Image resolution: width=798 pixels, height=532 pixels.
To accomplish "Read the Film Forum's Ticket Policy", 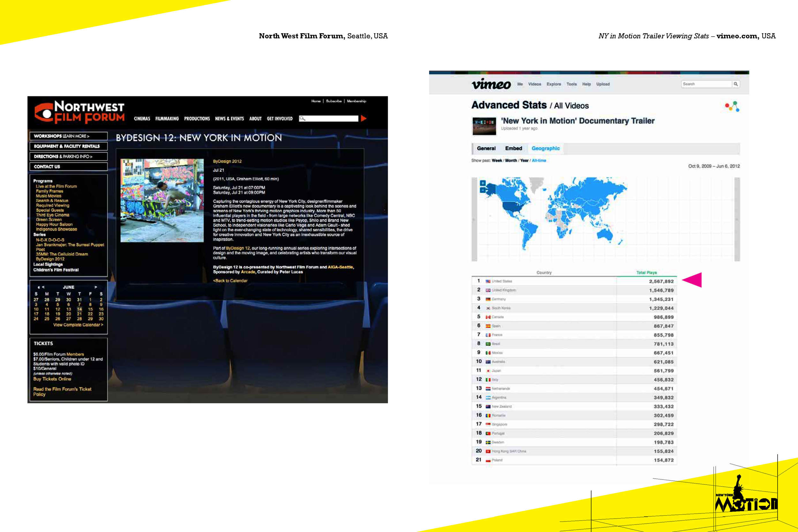I will coord(62,392).
